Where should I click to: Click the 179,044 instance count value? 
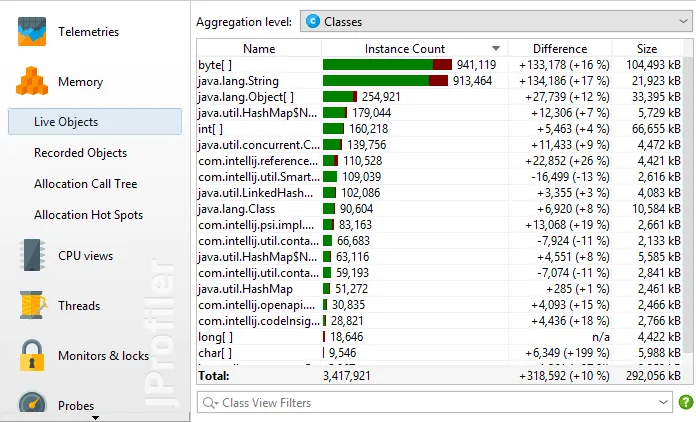372,113
